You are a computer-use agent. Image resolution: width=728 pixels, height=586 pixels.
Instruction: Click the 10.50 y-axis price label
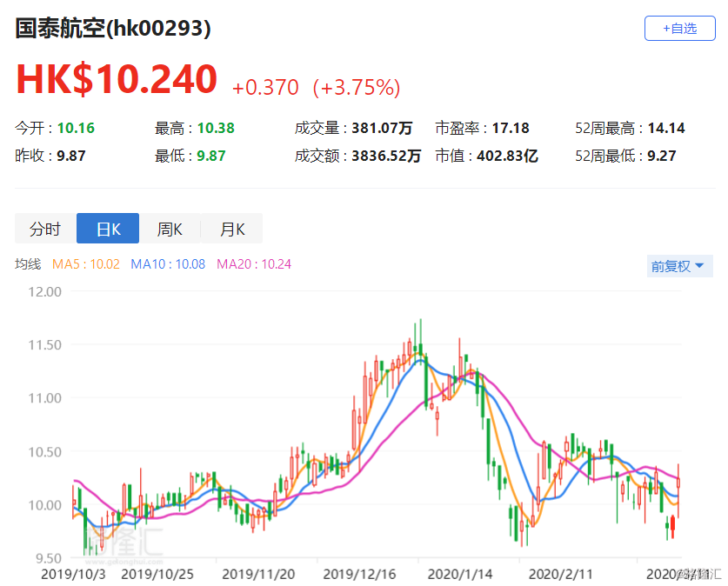(x=44, y=452)
